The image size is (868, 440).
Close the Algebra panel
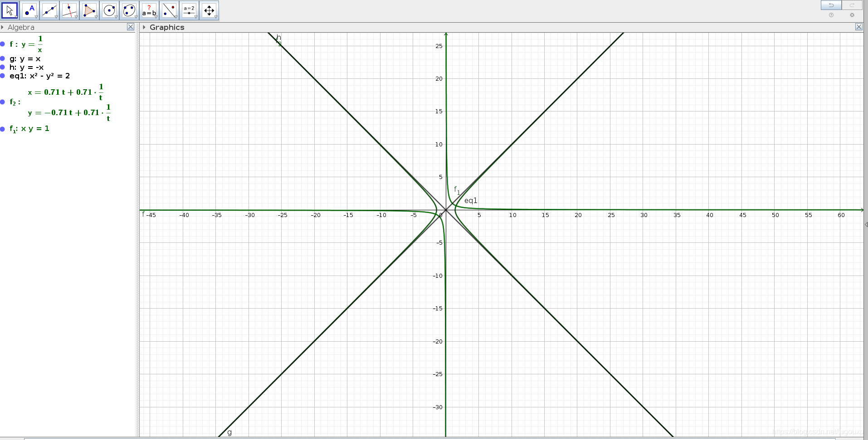(x=131, y=27)
